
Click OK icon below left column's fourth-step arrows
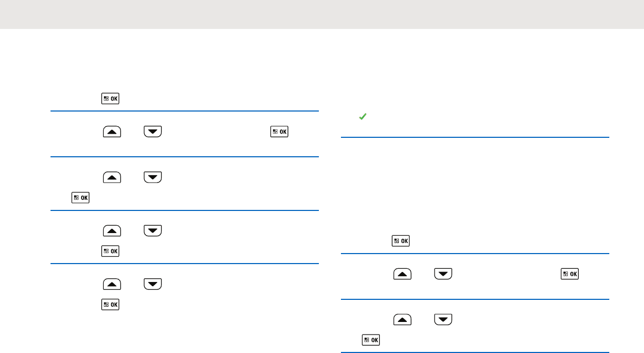click(x=110, y=251)
